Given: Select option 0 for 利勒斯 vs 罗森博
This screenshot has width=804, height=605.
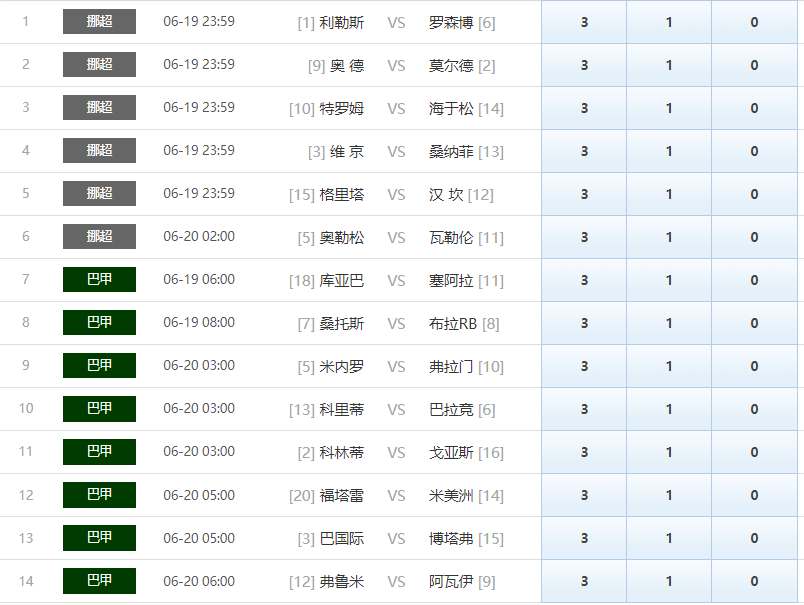Looking at the screenshot, I should 754,22.
